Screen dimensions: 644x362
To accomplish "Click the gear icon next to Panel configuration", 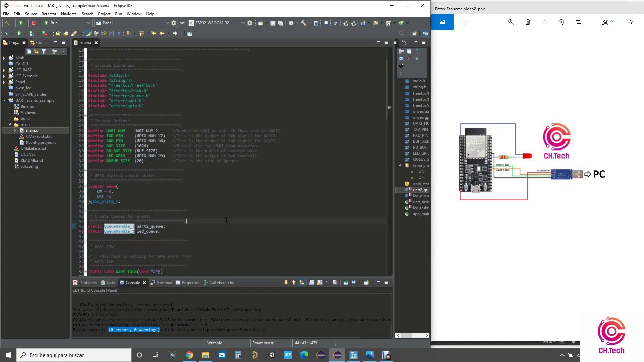I will tap(174, 23).
